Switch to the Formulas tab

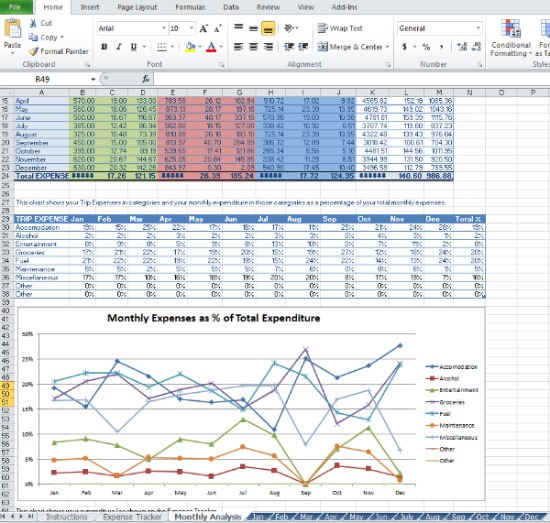190,7
